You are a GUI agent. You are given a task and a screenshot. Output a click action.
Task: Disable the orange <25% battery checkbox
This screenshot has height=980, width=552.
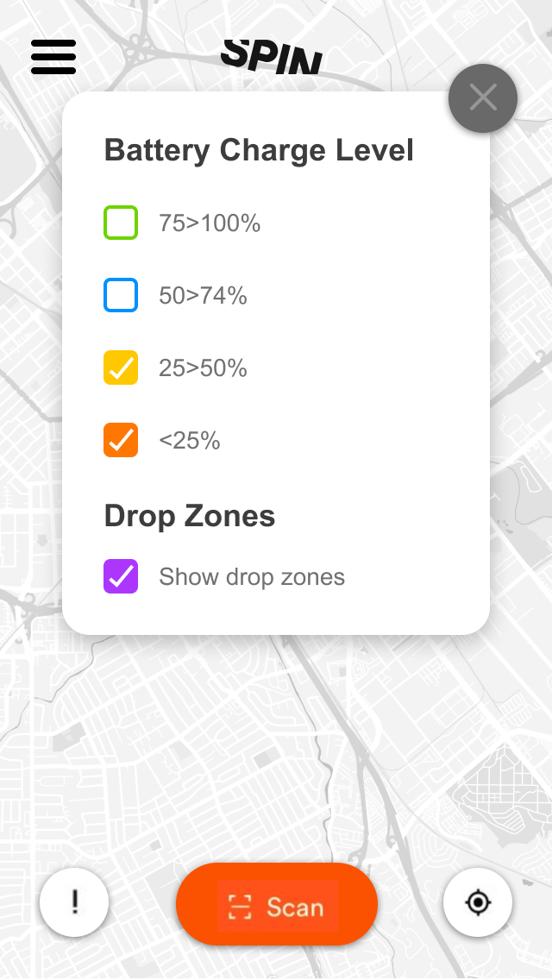[x=121, y=440]
